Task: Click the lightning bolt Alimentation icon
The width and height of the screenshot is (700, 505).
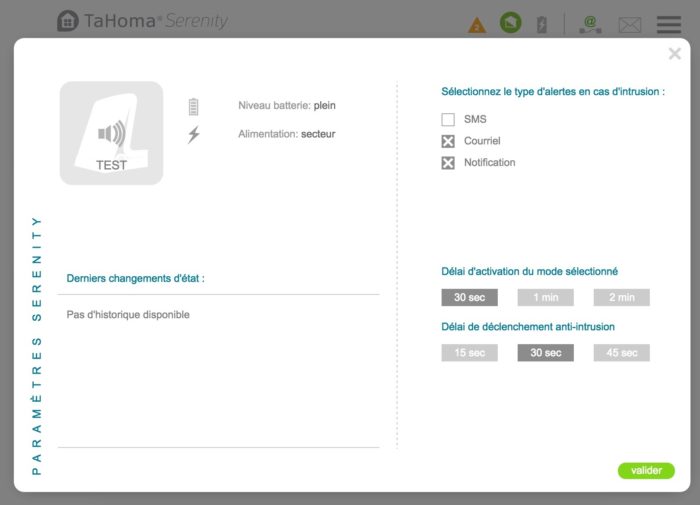Action: (x=194, y=134)
